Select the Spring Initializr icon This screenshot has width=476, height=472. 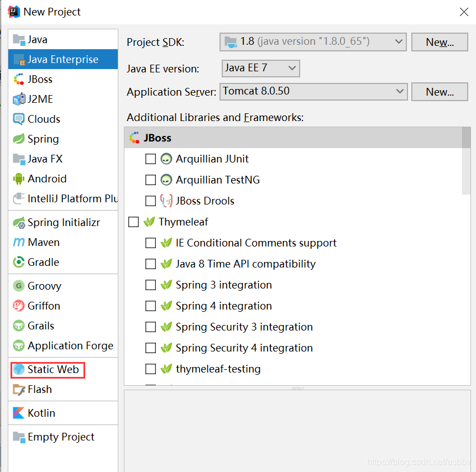(x=19, y=223)
